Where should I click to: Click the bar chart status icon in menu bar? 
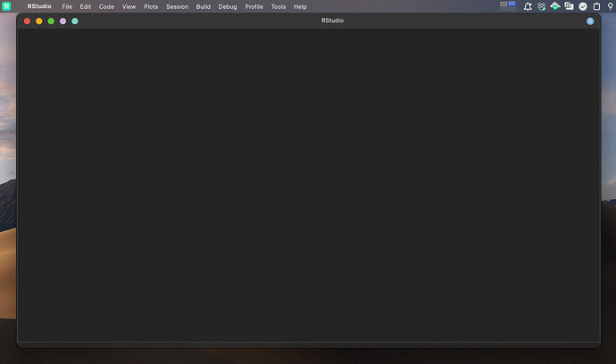pos(569,6)
